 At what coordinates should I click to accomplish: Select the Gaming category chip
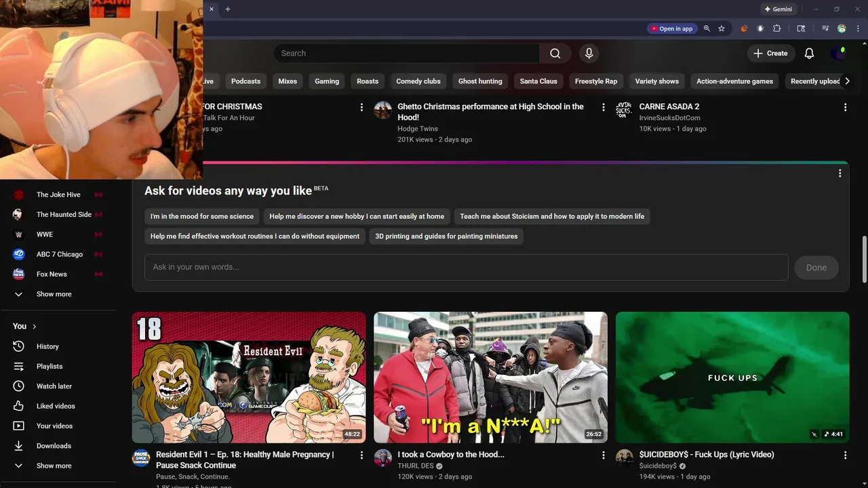[x=327, y=81]
